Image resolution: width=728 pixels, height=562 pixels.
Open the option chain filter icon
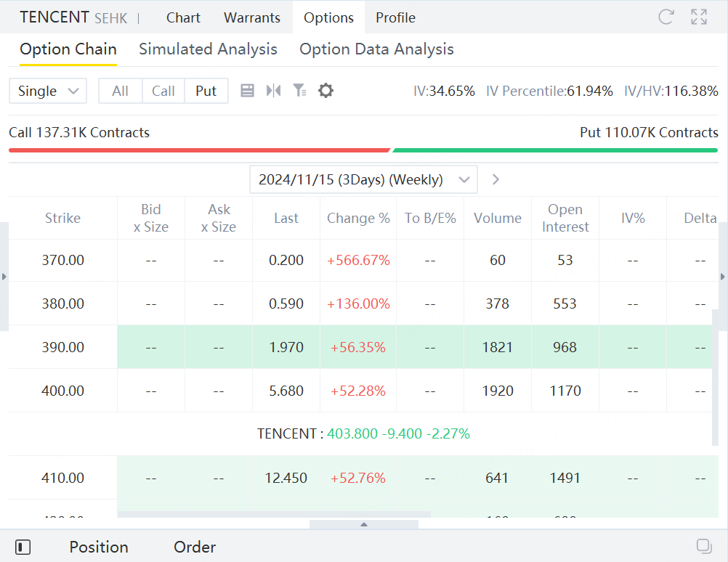(299, 91)
